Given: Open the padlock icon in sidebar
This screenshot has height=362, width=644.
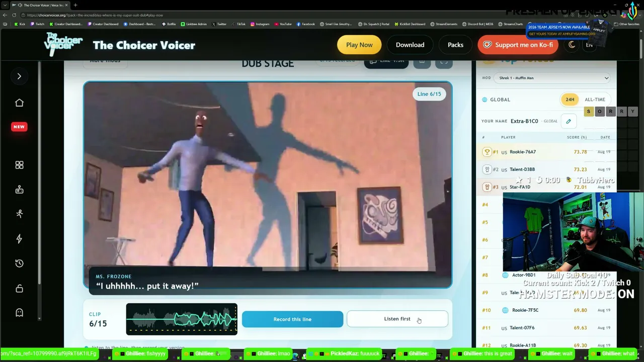Looking at the screenshot, I should click(19, 288).
